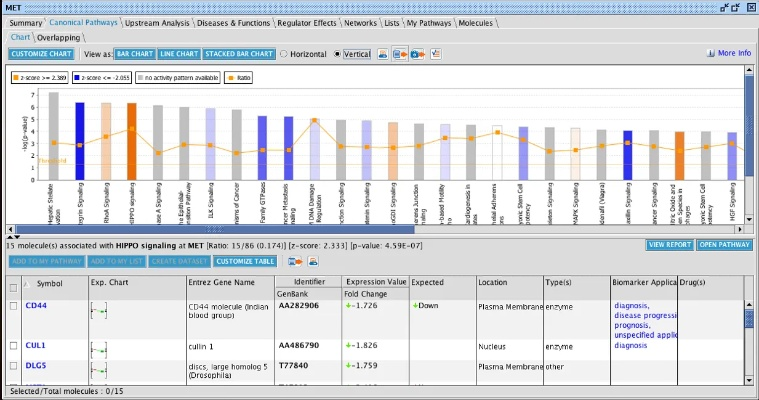Open the CD44 expression chart thumbnail
The image size is (759, 400).
(x=98, y=312)
